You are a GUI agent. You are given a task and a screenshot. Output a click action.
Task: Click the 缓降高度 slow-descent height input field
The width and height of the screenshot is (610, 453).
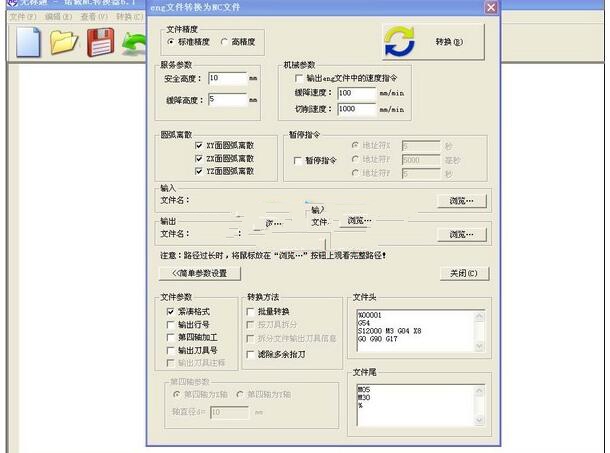click(228, 100)
